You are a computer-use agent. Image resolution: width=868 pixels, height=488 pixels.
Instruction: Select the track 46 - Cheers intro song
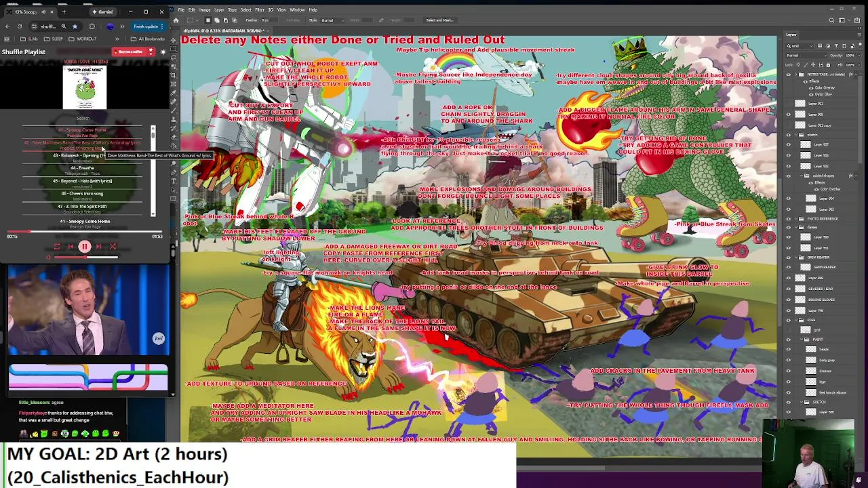83,195
